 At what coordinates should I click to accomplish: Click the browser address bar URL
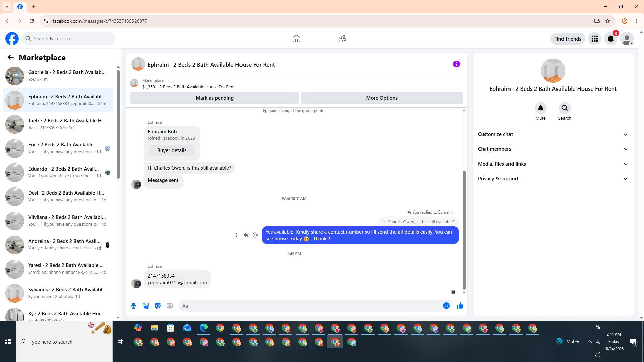click(x=100, y=21)
